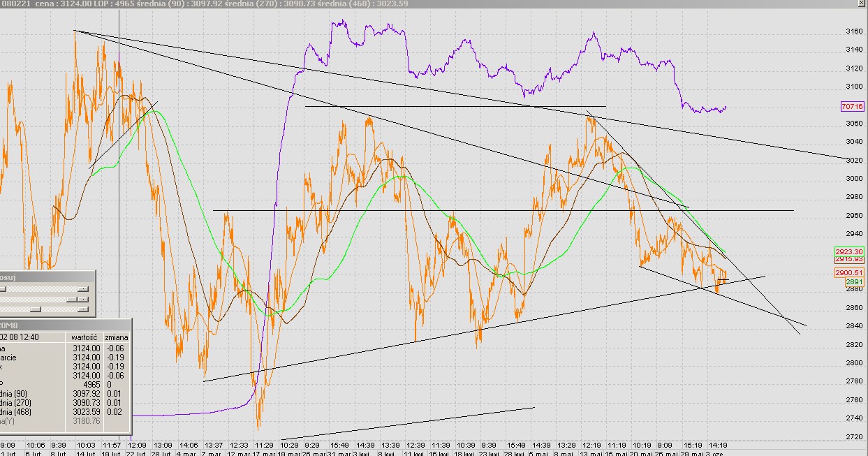The width and height of the screenshot is (868, 456).
Task: Select the (468) average row value 3023.59
Action: (87, 411)
